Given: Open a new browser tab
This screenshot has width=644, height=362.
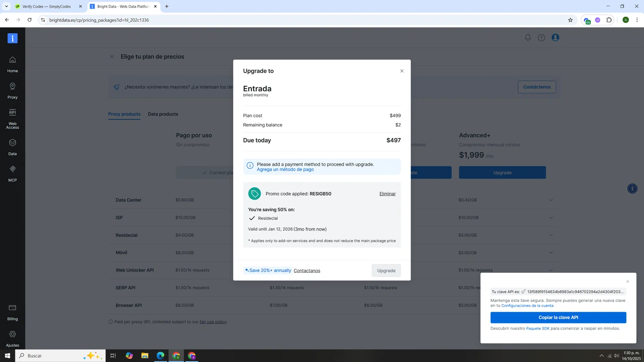Looking at the screenshot, I should (167, 6).
